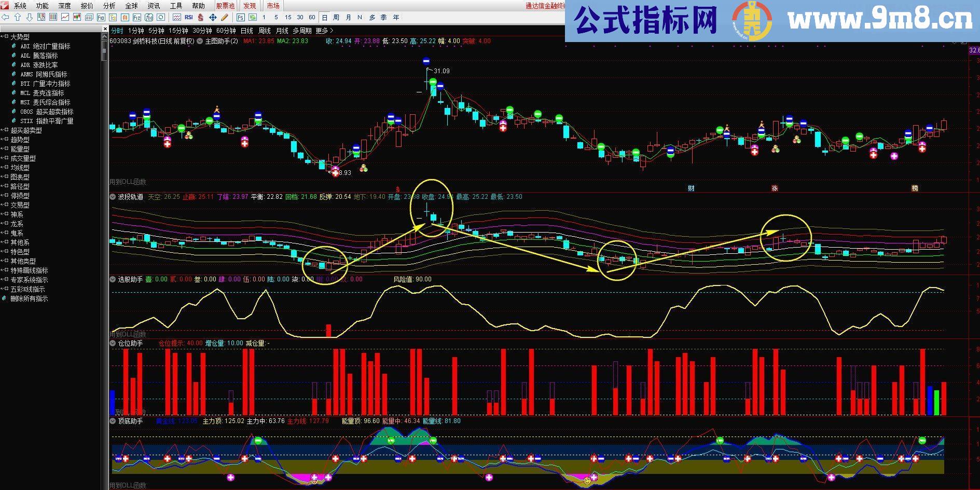980x490 pixels.
Task: Toggle monthly (月) period button
Action: coord(348,17)
